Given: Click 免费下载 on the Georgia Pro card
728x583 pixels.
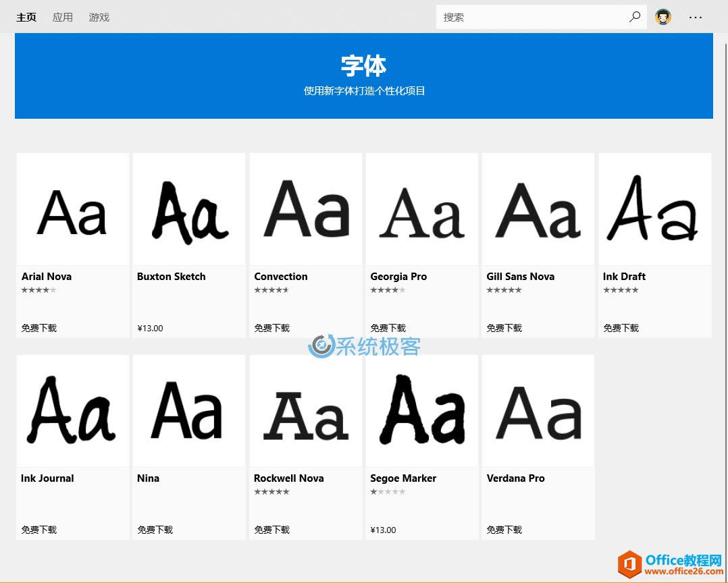Looking at the screenshot, I should click(x=388, y=328).
